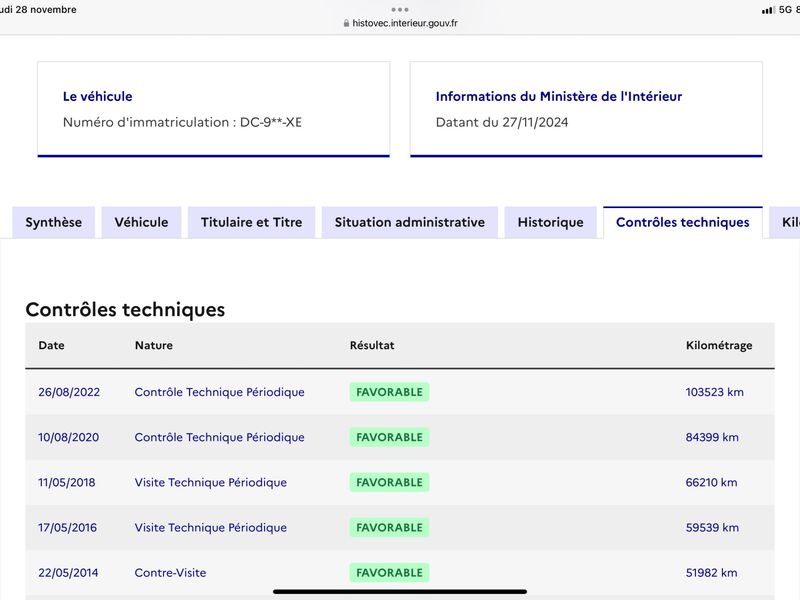Image resolution: width=800 pixels, height=600 pixels.
Task: Select the Situation administrative tab
Action: pyautogui.click(x=410, y=222)
